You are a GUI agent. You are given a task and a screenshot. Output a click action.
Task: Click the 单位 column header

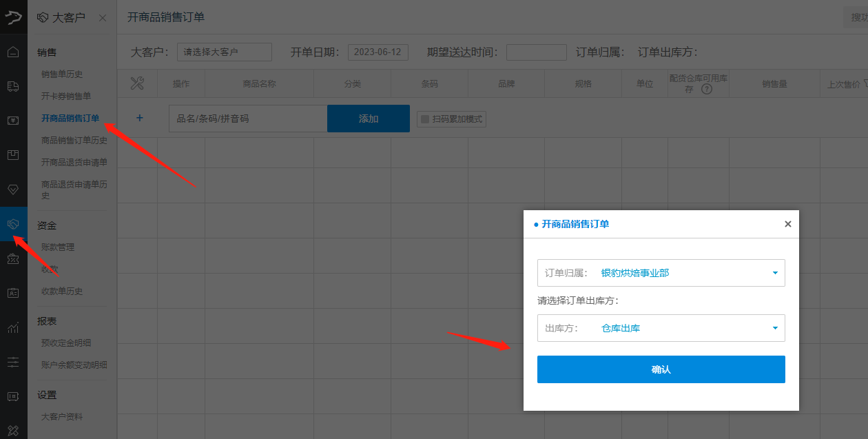(645, 83)
